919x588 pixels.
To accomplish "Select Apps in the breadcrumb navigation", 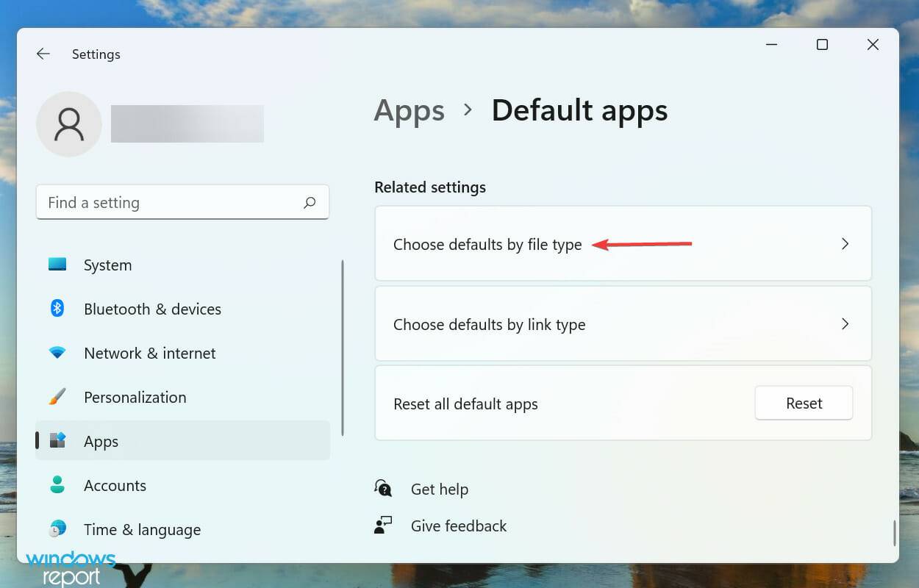I will [x=409, y=110].
